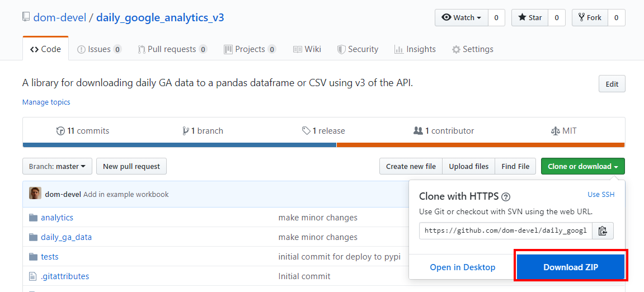Click Open in Desktop

tap(463, 267)
